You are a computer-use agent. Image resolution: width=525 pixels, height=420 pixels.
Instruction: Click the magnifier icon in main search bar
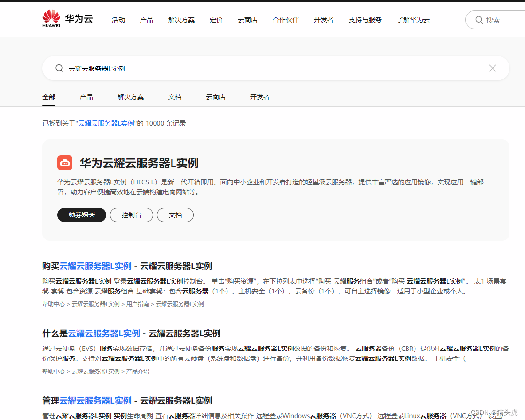(x=59, y=68)
